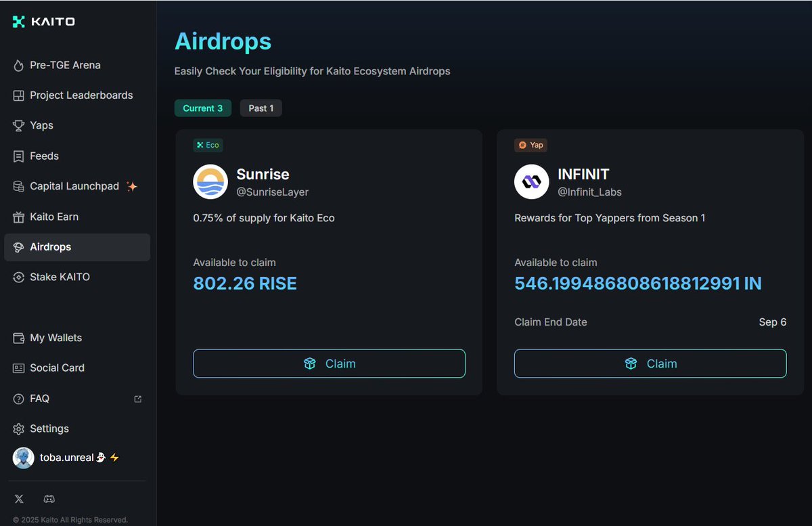812x526 pixels.
Task: Select Airdrops in the sidebar
Action: pyautogui.click(x=77, y=247)
